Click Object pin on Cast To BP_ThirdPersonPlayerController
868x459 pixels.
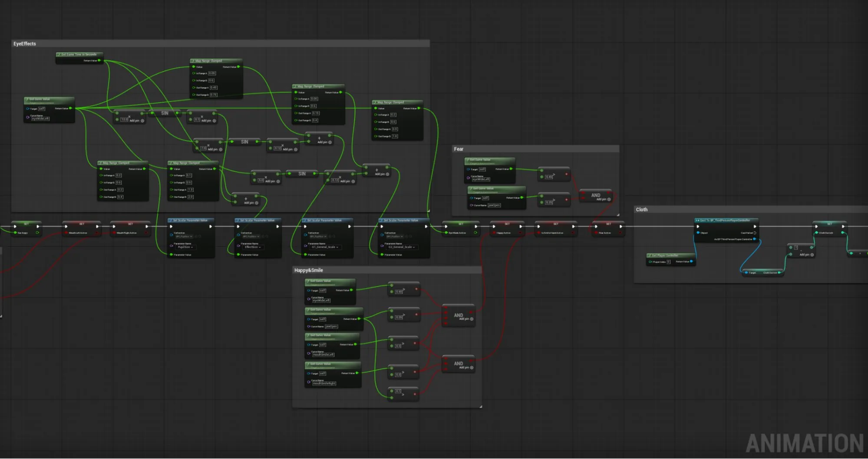(698, 233)
